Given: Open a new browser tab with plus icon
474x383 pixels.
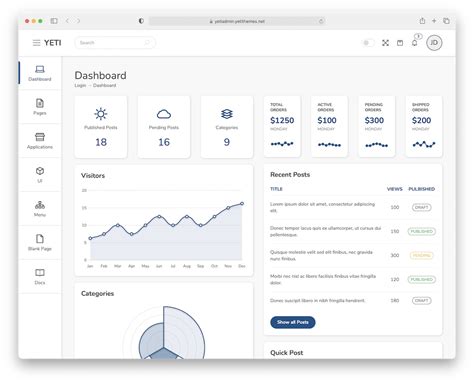Looking at the screenshot, I should [434, 21].
